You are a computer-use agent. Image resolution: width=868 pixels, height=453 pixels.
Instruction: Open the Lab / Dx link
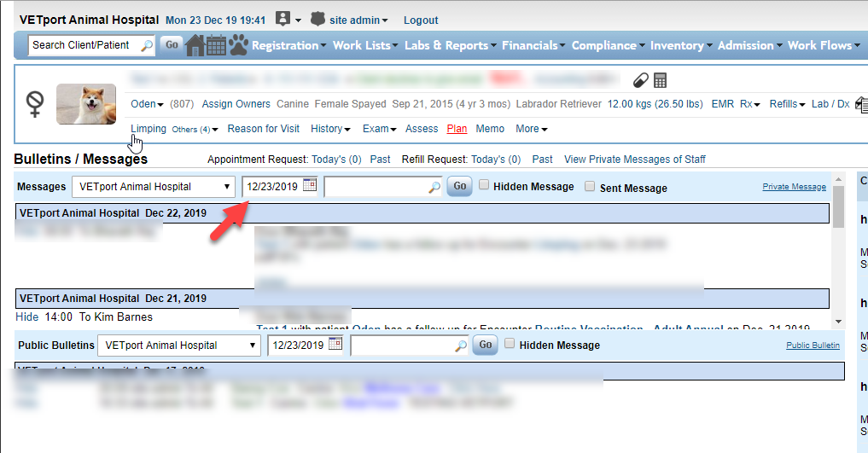[x=830, y=104]
